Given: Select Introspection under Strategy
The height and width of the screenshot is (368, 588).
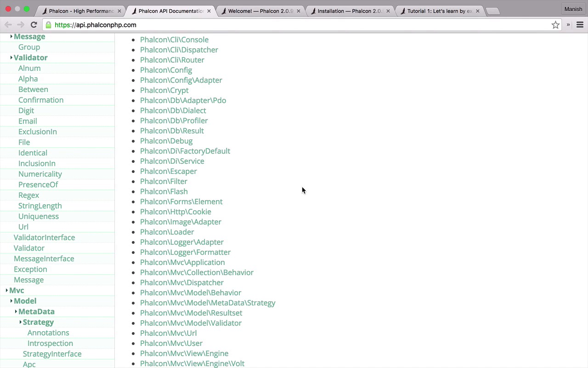Looking at the screenshot, I should 50,343.
